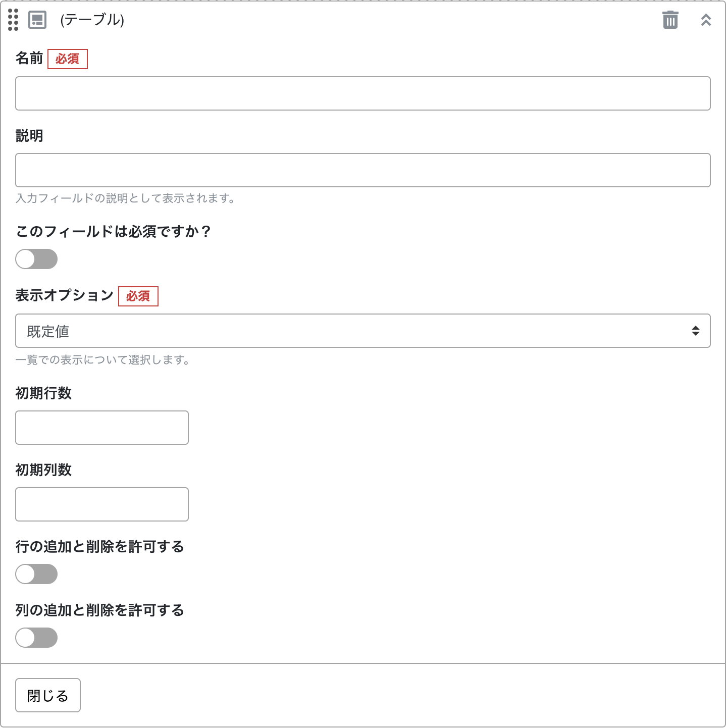Select the 初期行数 input field
726x728 pixels.
click(102, 428)
